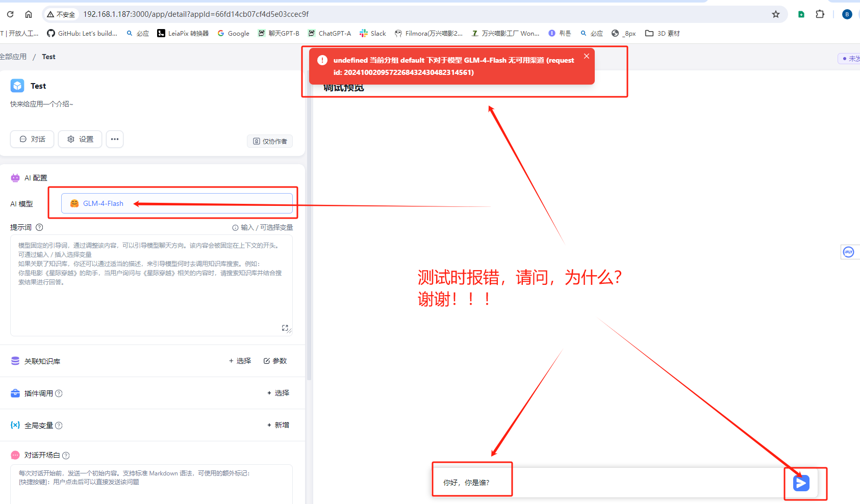Click the blue send message arrow icon
The width and height of the screenshot is (860, 504).
[x=801, y=483]
